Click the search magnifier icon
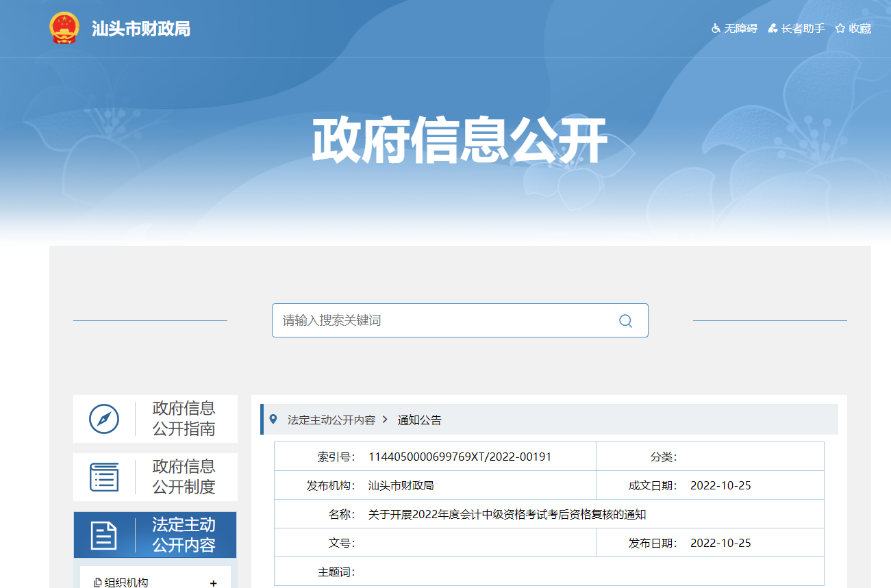 [x=625, y=320]
